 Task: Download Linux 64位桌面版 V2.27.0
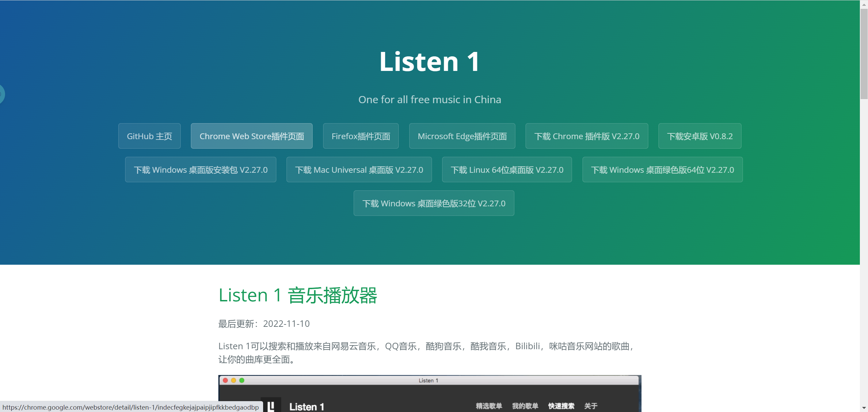point(507,170)
